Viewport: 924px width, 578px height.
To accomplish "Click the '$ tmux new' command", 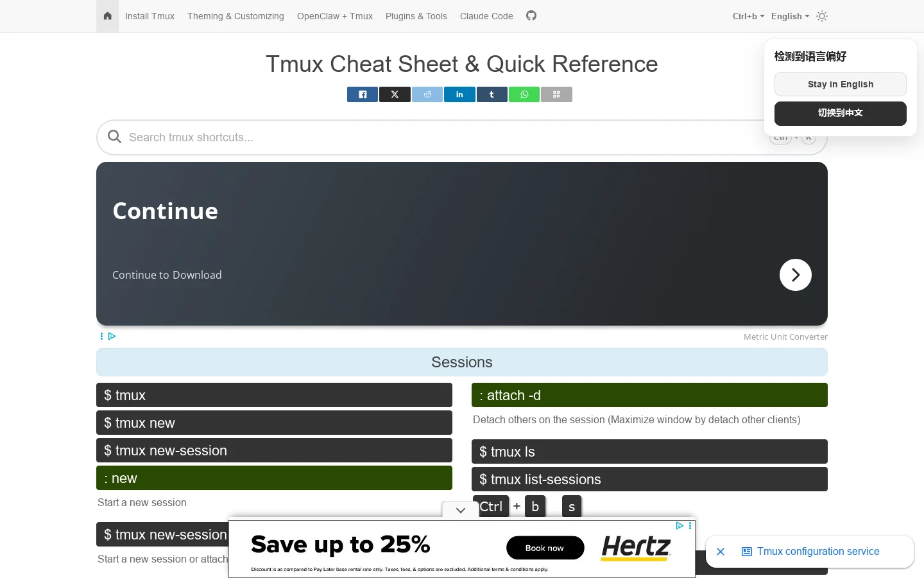I will (x=274, y=423).
